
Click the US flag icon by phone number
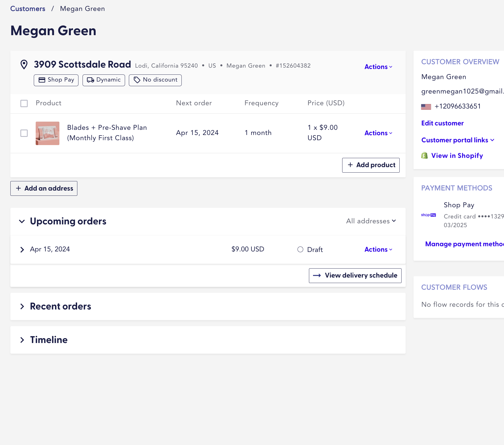[x=426, y=107]
